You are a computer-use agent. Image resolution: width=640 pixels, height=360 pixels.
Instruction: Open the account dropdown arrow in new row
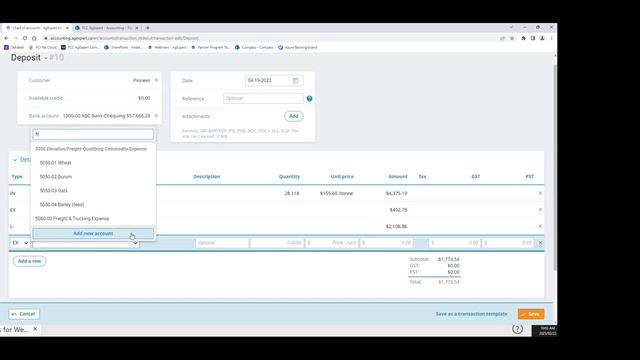tap(135, 243)
